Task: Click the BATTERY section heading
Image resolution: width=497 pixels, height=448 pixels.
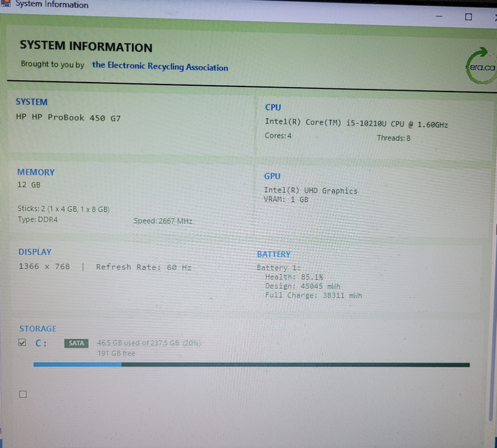Action: tap(274, 255)
